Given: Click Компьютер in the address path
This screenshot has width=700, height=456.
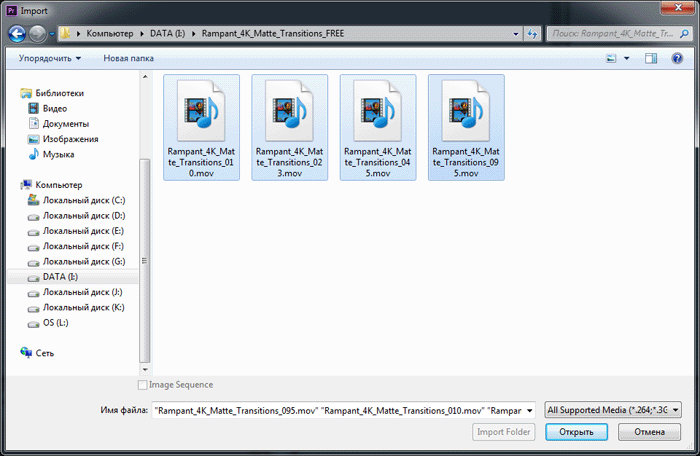Looking at the screenshot, I should tap(110, 33).
